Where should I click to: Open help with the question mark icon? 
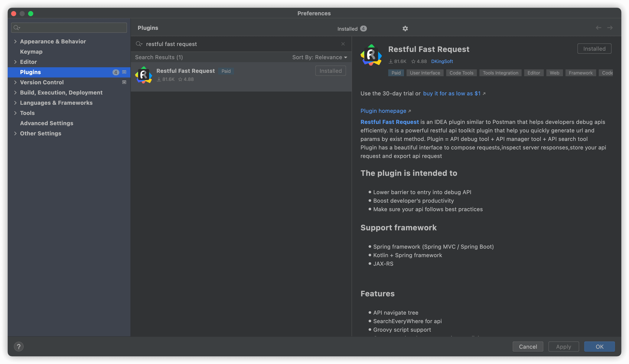[x=19, y=346]
